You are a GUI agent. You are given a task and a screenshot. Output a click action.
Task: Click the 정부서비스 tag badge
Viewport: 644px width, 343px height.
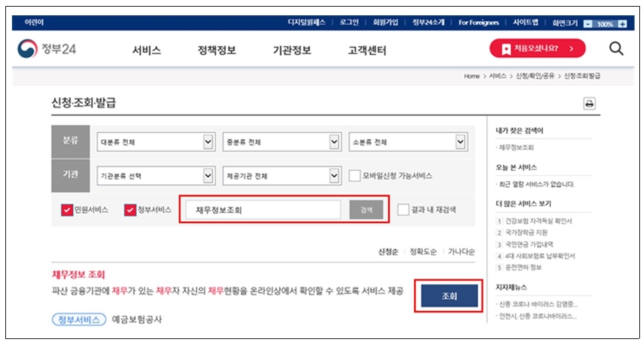79,320
